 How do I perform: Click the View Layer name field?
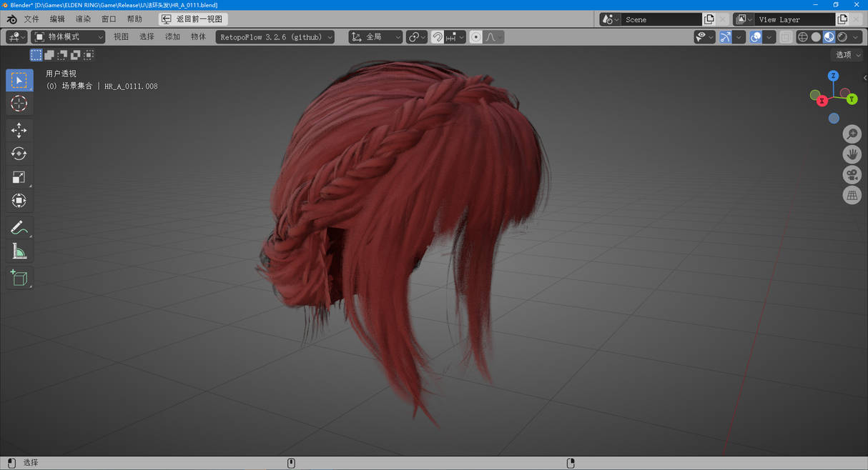[x=795, y=19]
